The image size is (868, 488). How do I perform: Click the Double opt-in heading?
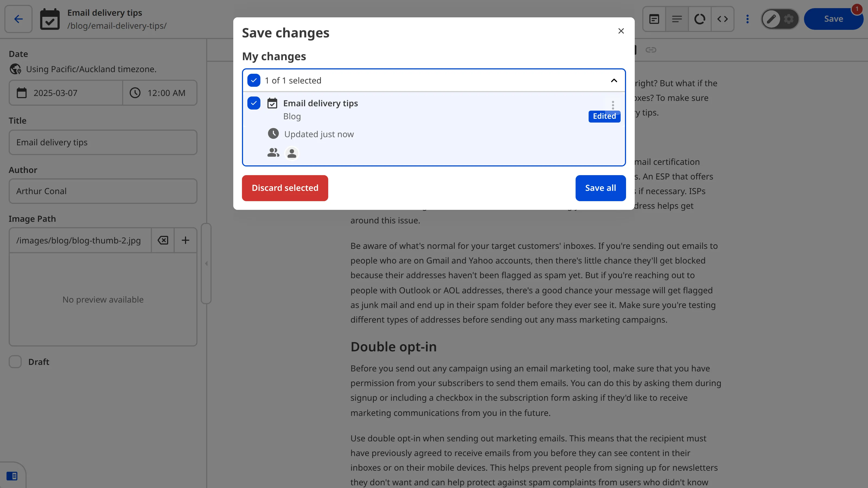(393, 346)
